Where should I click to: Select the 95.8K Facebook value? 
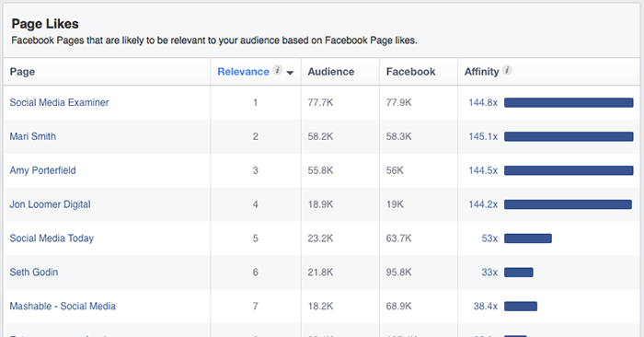(x=398, y=272)
